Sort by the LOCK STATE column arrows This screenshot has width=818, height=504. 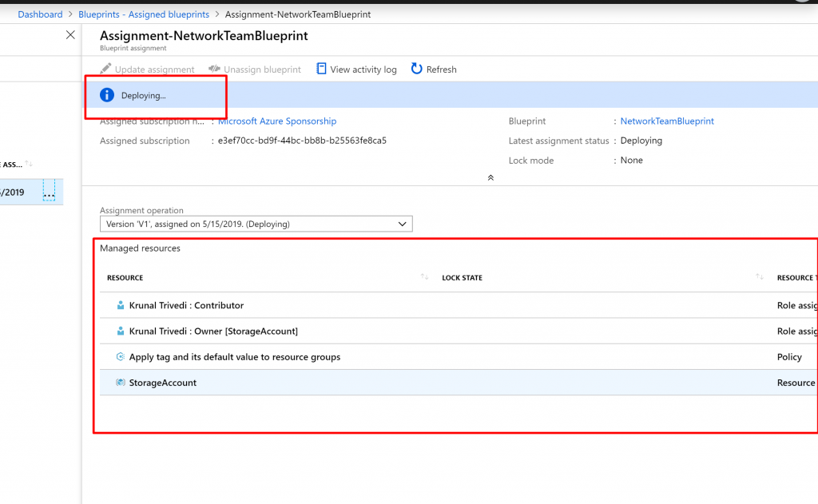click(x=759, y=277)
